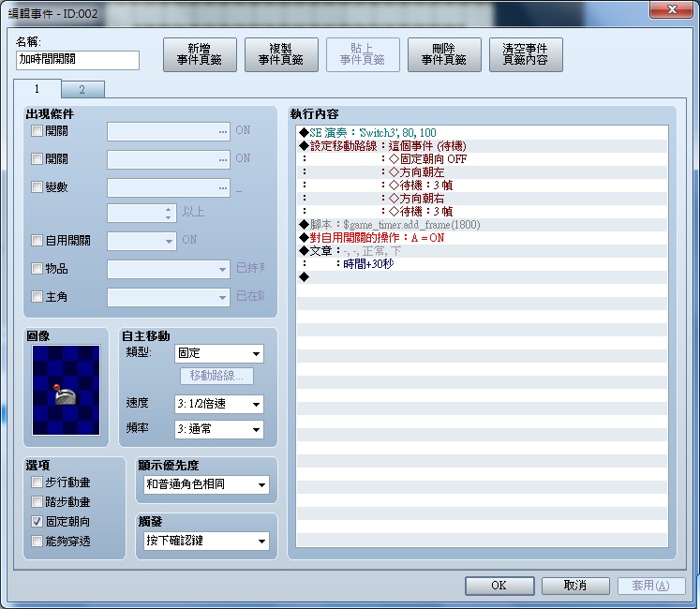Select the empty last command diamond line
Image resolution: width=700 pixels, height=609 pixels.
(x=483, y=277)
